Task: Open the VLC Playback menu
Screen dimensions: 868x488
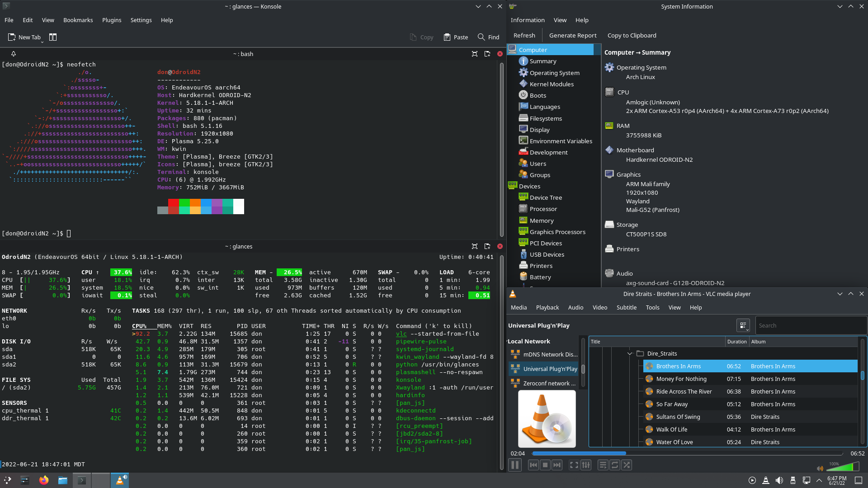Action: (x=547, y=307)
